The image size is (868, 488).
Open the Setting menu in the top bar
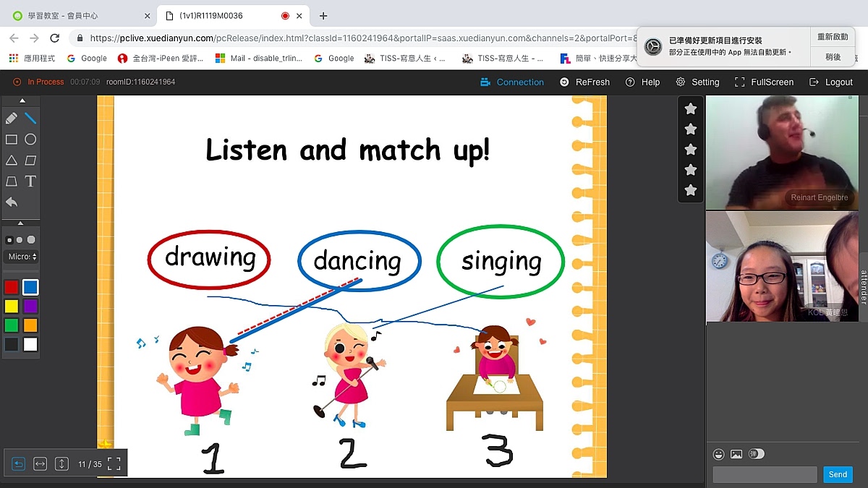(697, 82)
